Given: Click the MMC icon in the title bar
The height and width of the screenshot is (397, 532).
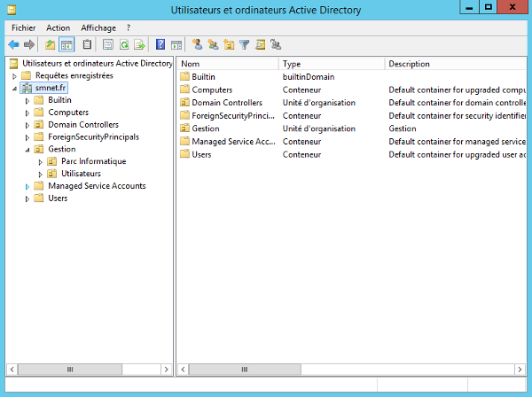Looking at the screenshot, I should pyautogui.click(x=12, y=10).
